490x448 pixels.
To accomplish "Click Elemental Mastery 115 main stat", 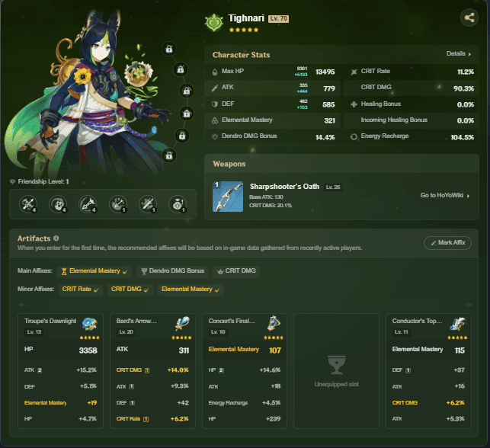I will 428,350.
